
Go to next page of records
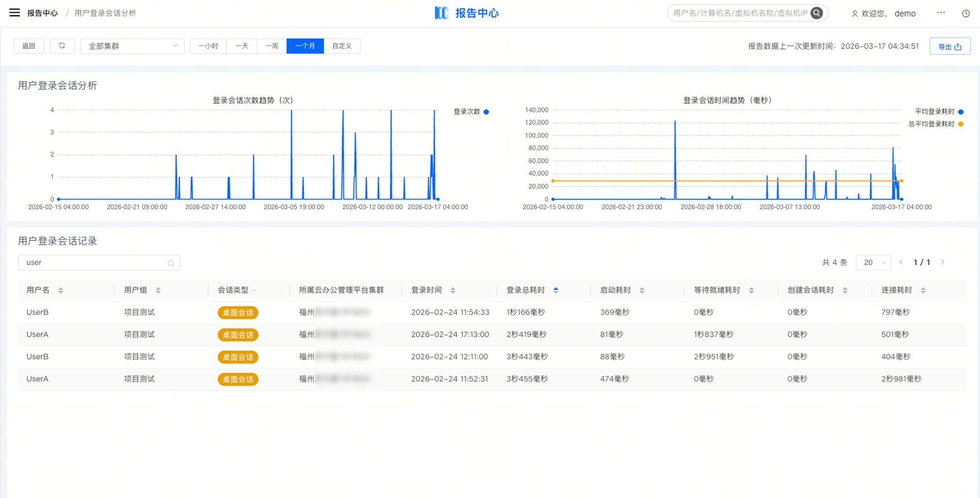(943, 262)
